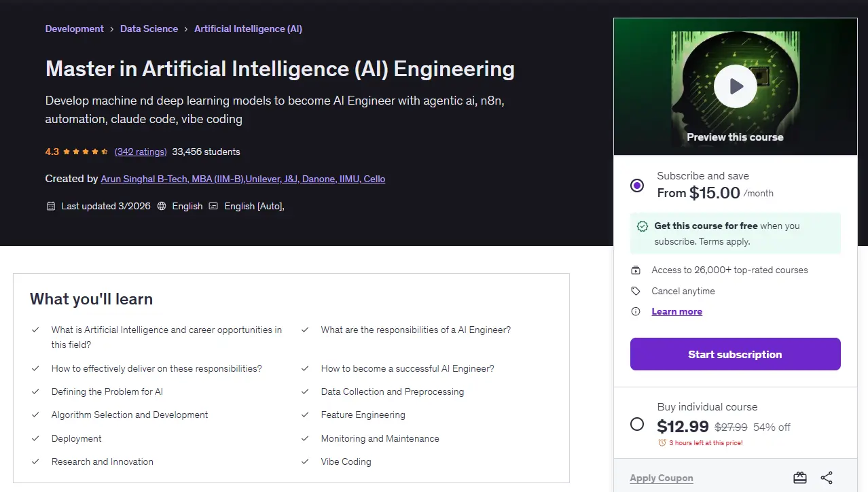This screenshot has width=868, height=492.
Task: Open instructor Arun Singhal's profile link
Action: [243, 179]
